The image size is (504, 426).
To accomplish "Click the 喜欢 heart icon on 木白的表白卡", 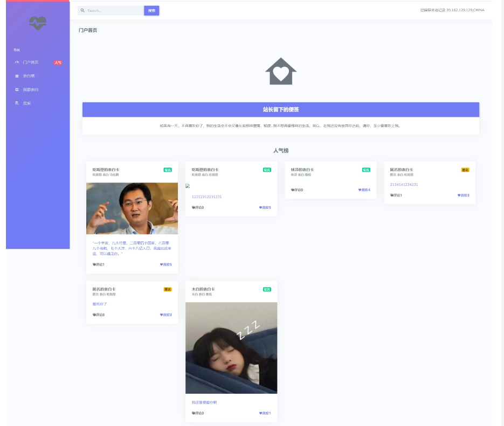I will pyautogui.click(x=260, y=414).
